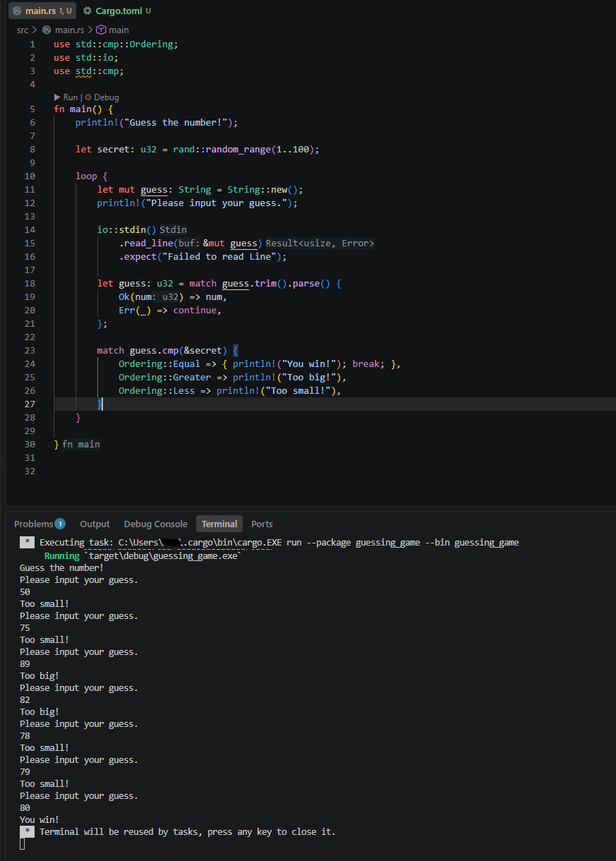Click the 'fn main' closing brace hint
Screen dimensions: 616x861
pyautogui.click(x=80, y=445)
